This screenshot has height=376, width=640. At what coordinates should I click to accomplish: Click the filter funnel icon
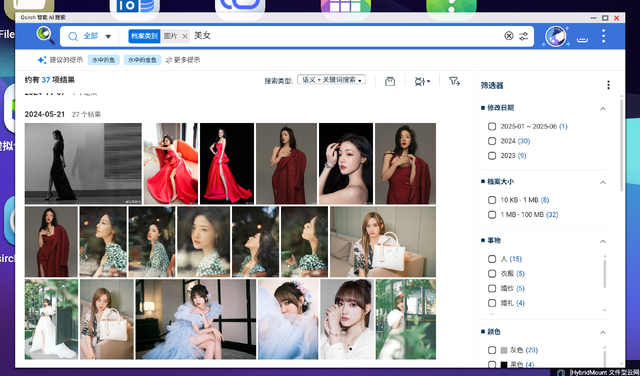[x=454, y=81]
